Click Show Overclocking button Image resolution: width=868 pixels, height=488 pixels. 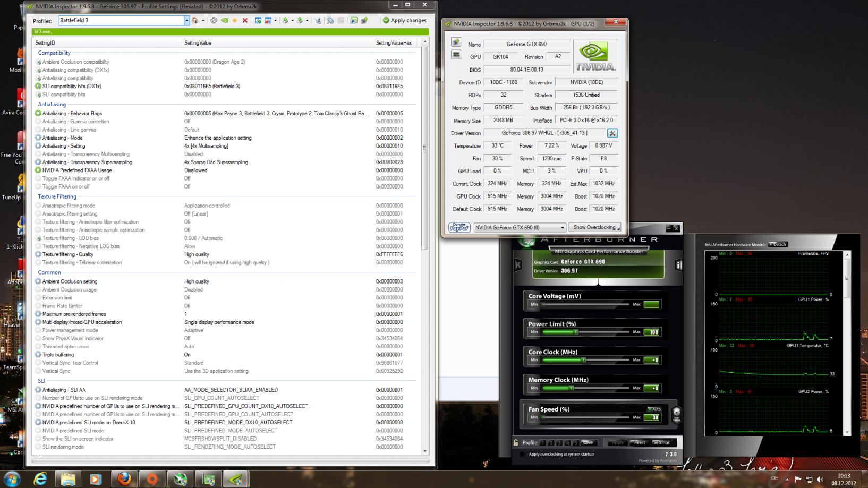(x=595, y=227)
